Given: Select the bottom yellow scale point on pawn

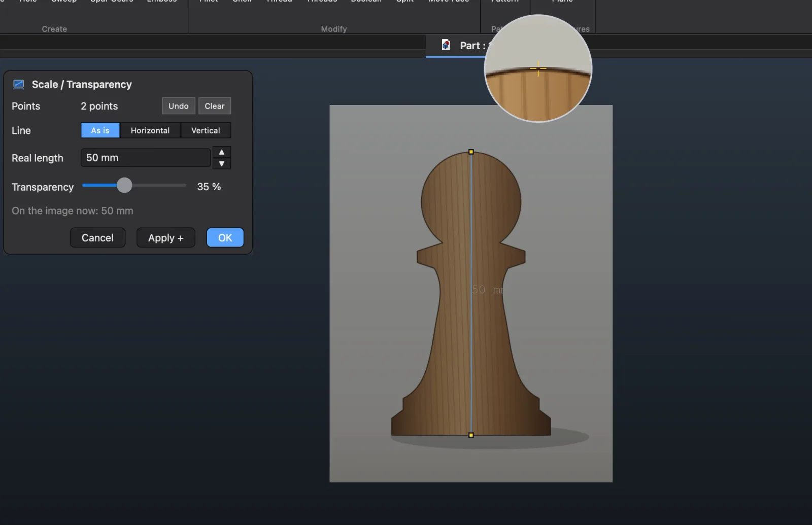Looking at the screenshot, I should click(x=471, y=435).
